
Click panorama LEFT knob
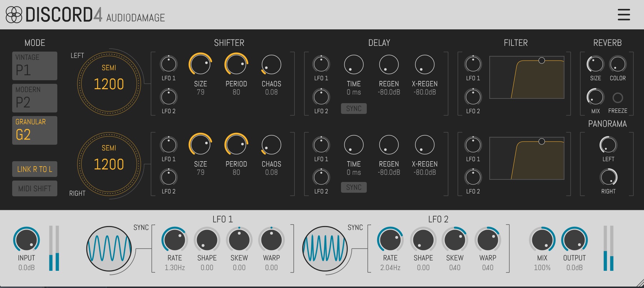click(x=608, y=145)
